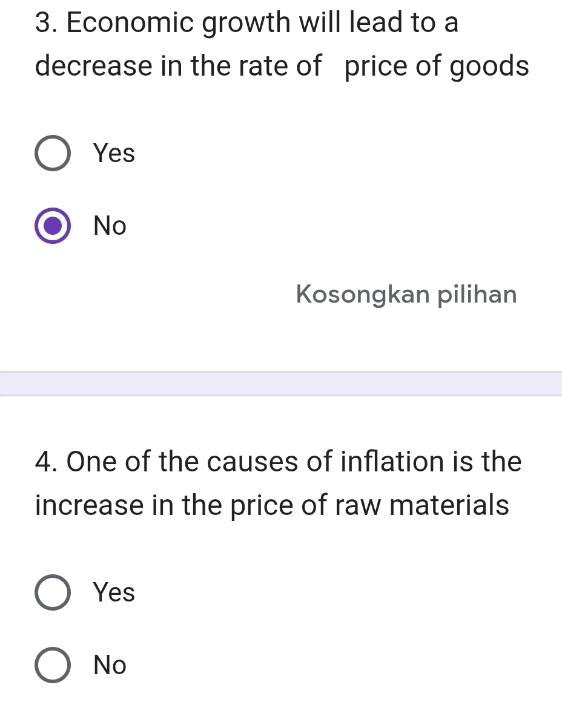Choose No for the inflation raw materials question
562x728 pixels.
(53, 665)
